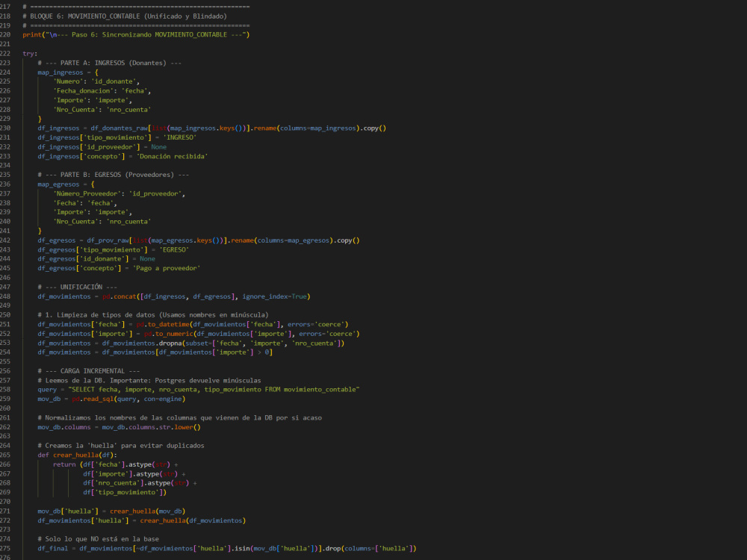Click the 'dropna' method on line 253
The width and height of the screenshot is (747, 560).
(x=170, y=343)
